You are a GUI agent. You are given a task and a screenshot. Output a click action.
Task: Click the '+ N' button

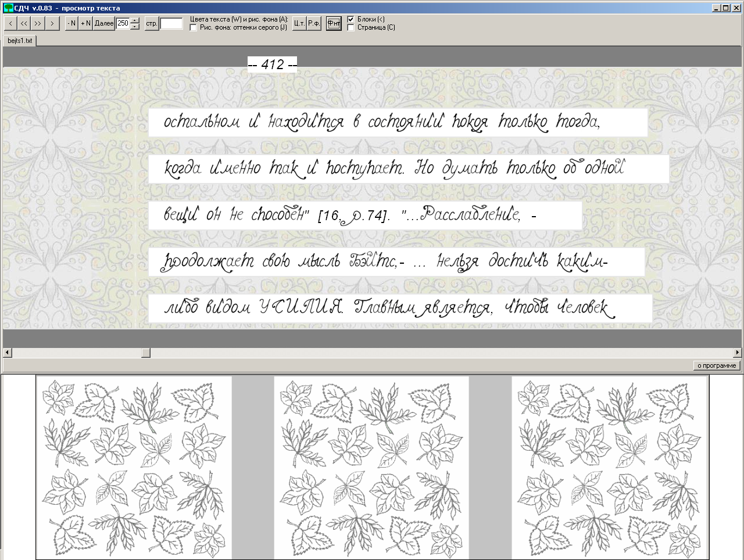point(86,23)
